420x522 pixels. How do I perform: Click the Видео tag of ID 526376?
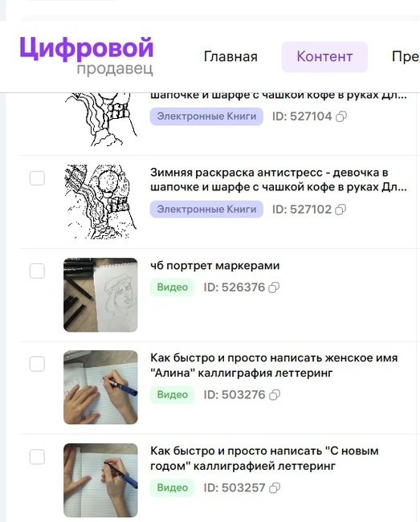coord(172,288)
